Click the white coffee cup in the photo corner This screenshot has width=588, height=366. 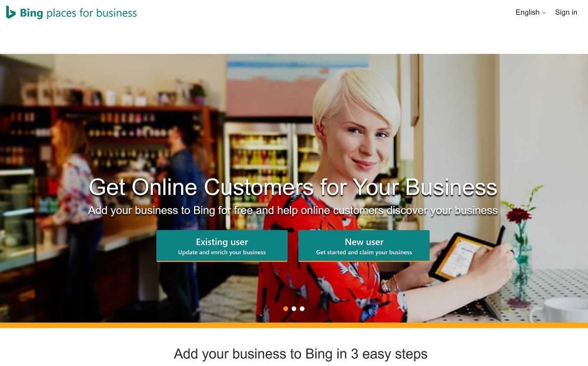click(x=559, y=310)
